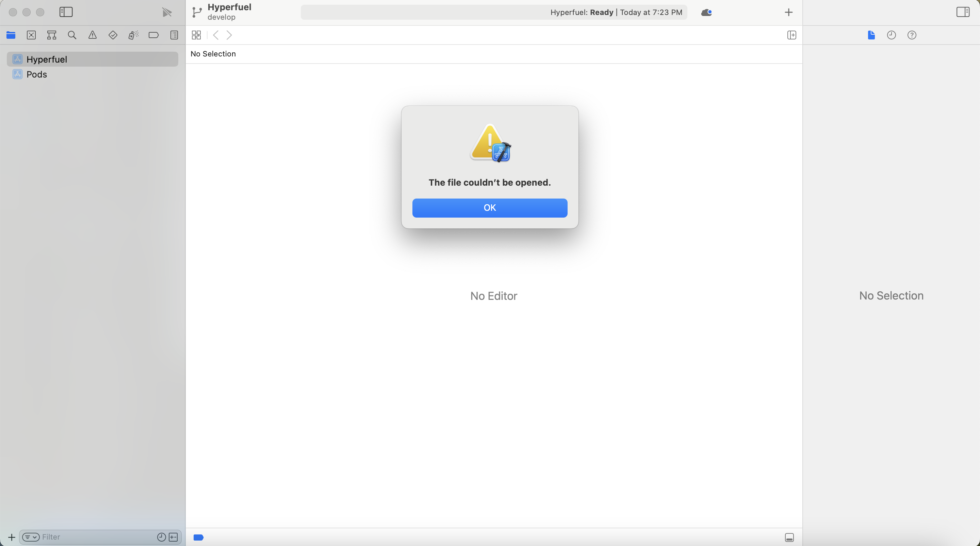The width and height of the screenshot is (980, 546).
Task: Toggle the inspector panel on the right
Action: (x=963, y=12)
